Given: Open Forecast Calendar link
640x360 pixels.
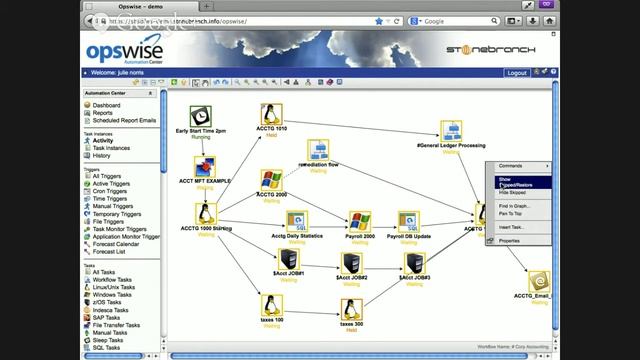Looking at the screenshot, I should point(116,244).
